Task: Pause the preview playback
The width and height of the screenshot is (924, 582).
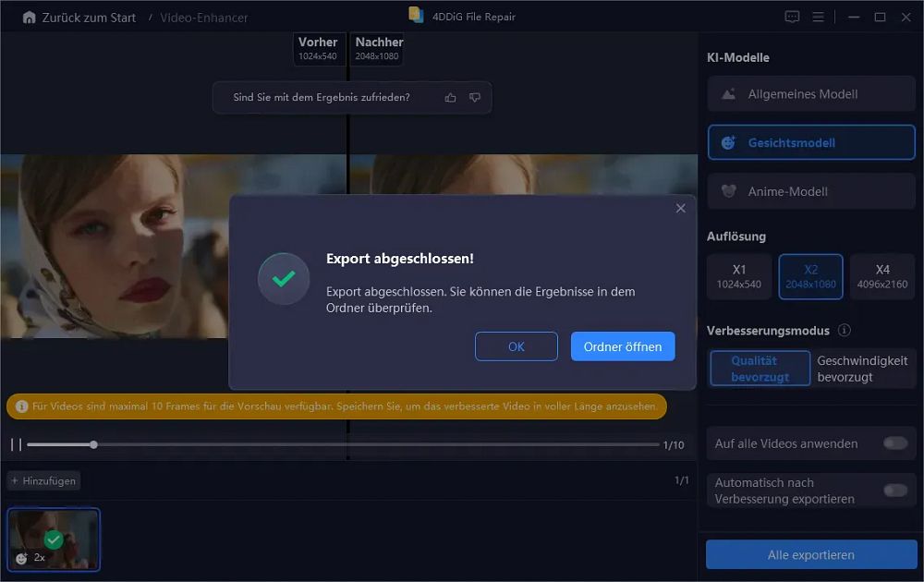Action: 16,444
